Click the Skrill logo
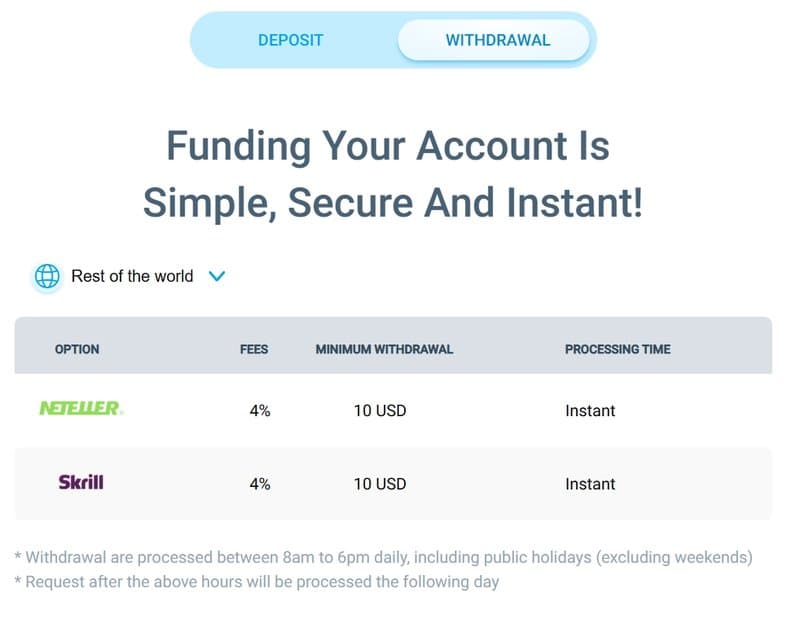The image size is (800, 619). (81, 483)
